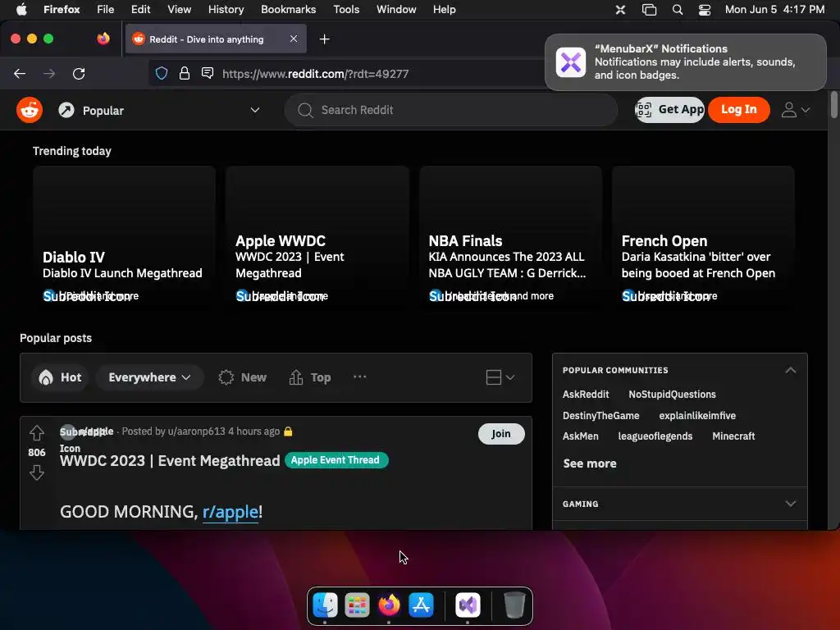Select the New sort option

point(243,377)
